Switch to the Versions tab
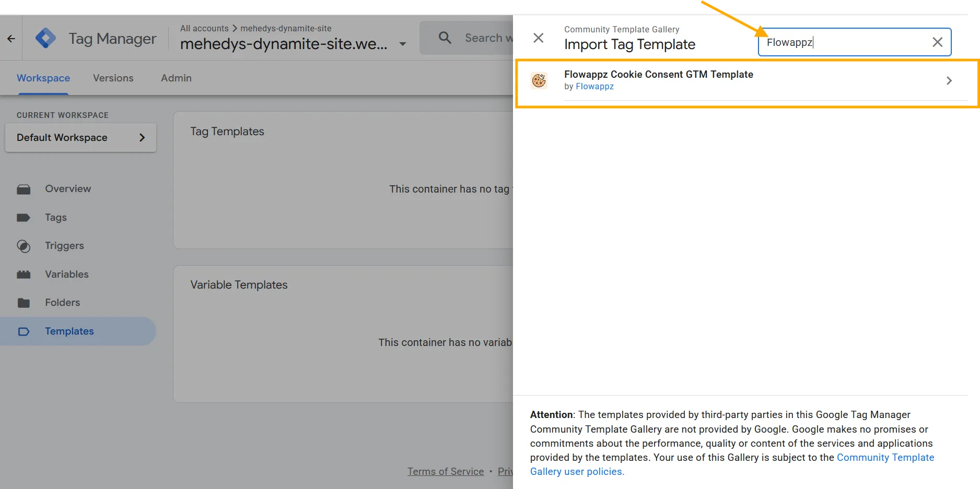 pos(113,78)
